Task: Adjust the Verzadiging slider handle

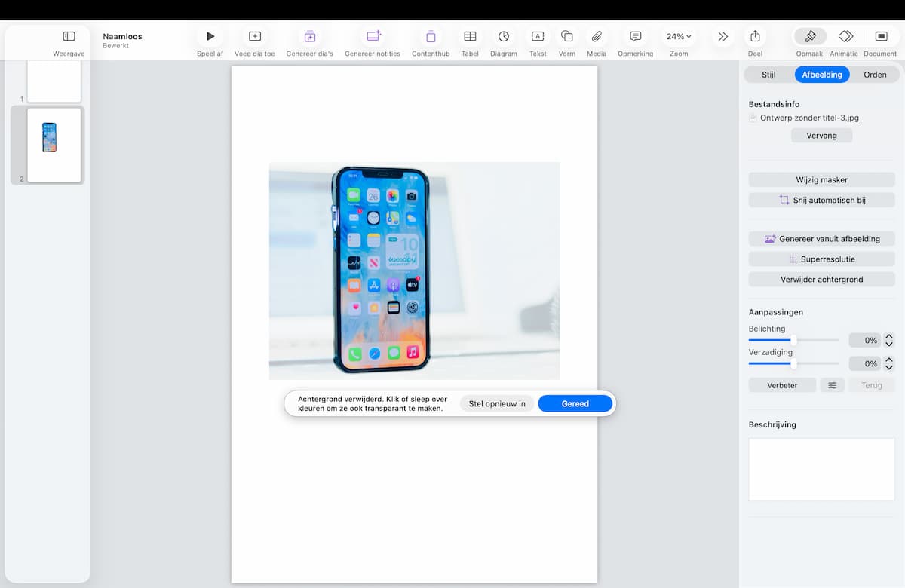Action: [793, 363]
